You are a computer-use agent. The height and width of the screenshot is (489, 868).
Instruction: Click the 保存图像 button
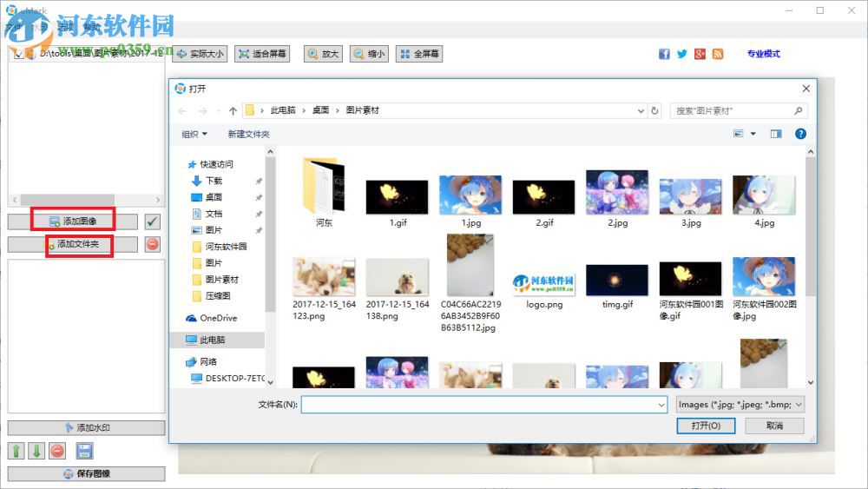coord(86,473)
